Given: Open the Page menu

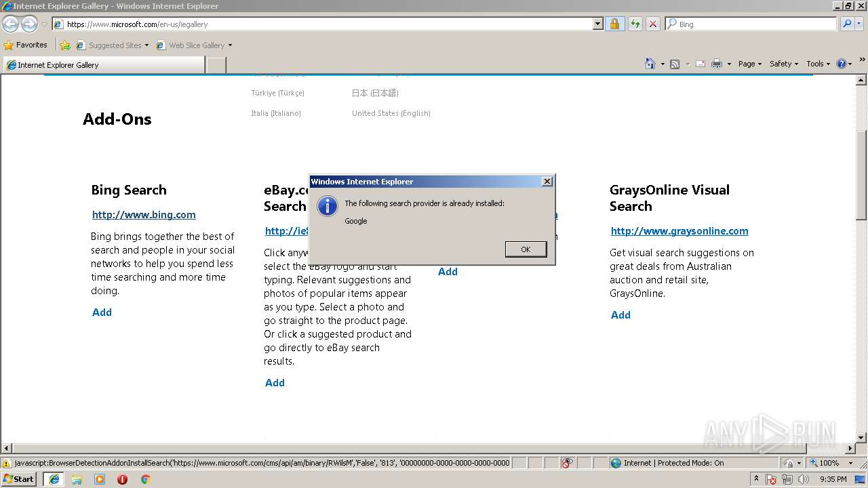Looking at the screenshot, I should [x=749, y=64].
